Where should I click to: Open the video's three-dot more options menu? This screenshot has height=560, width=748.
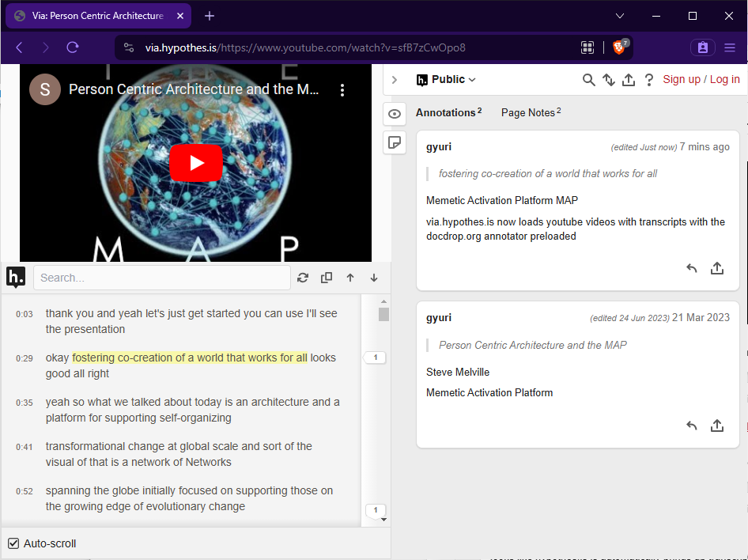pyautogui.click(x=342, y=90)
